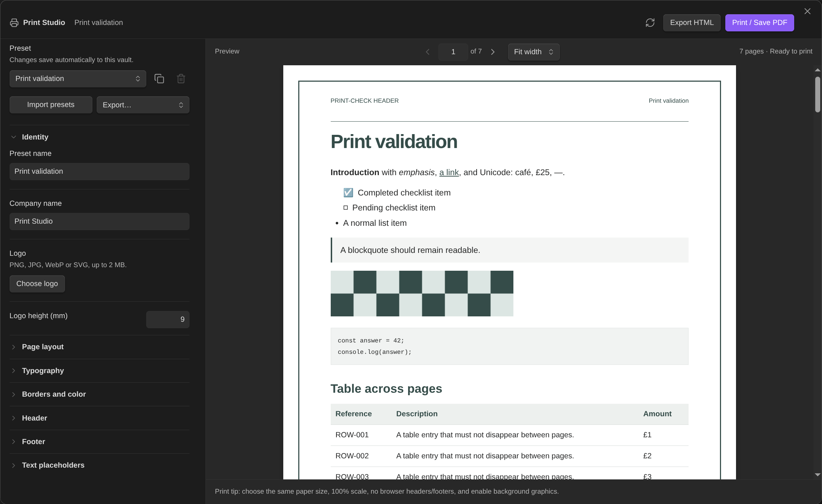Click the scrollbar up arrow in preview

click(818, 70)
